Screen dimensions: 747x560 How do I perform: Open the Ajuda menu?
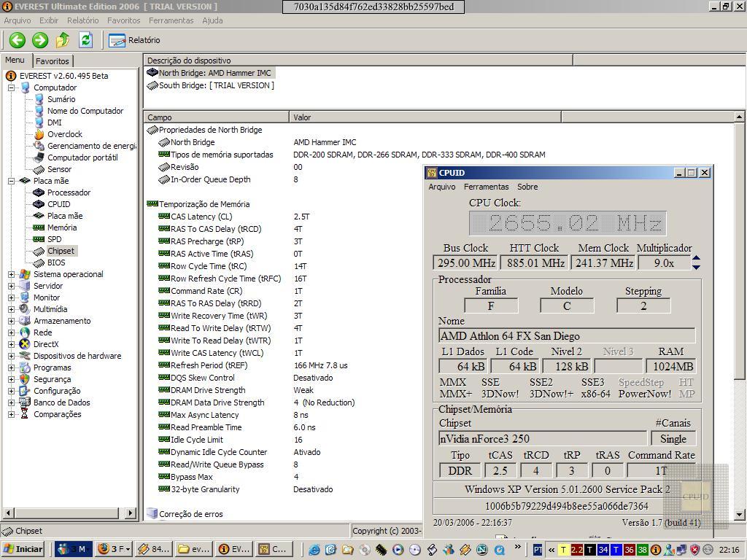point(212,20)
